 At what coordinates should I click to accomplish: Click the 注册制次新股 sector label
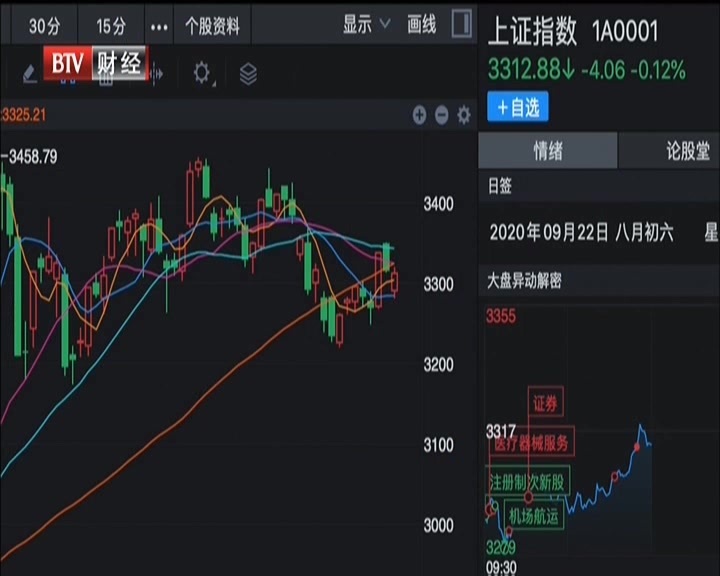click(527, 482)
